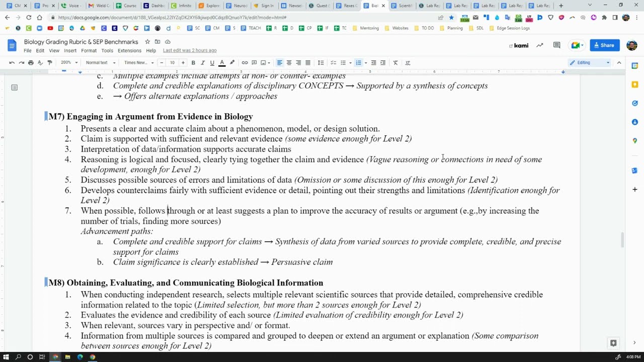Screen dimensions: 644x362
Task: Open Google Keep in the side panel
Action: pyautogui.click(x=635, y=84)
